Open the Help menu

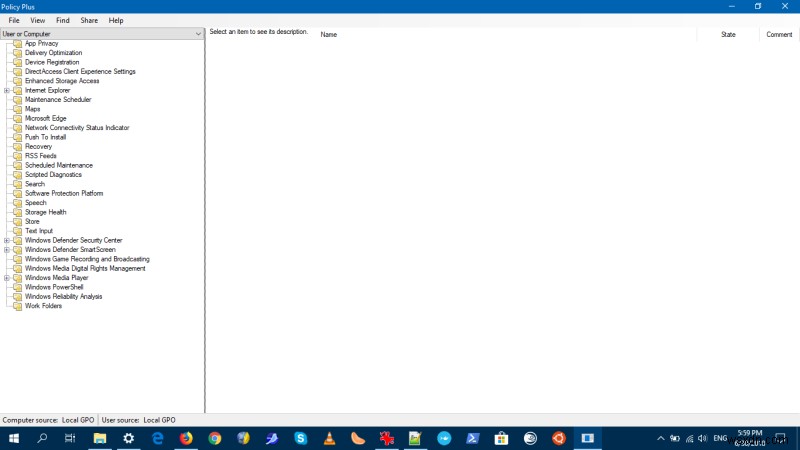click(x=116, y=20)
